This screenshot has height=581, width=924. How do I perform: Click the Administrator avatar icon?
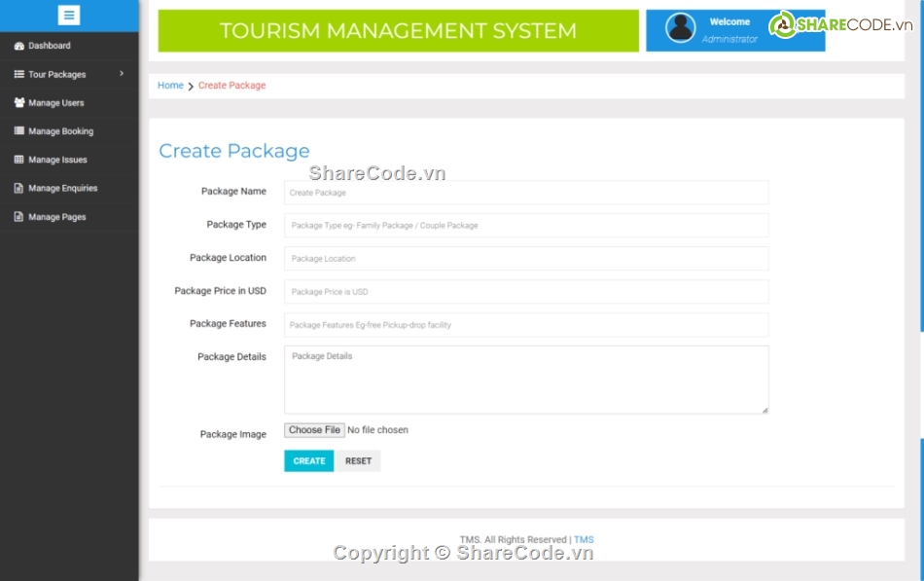pos(681,27)
